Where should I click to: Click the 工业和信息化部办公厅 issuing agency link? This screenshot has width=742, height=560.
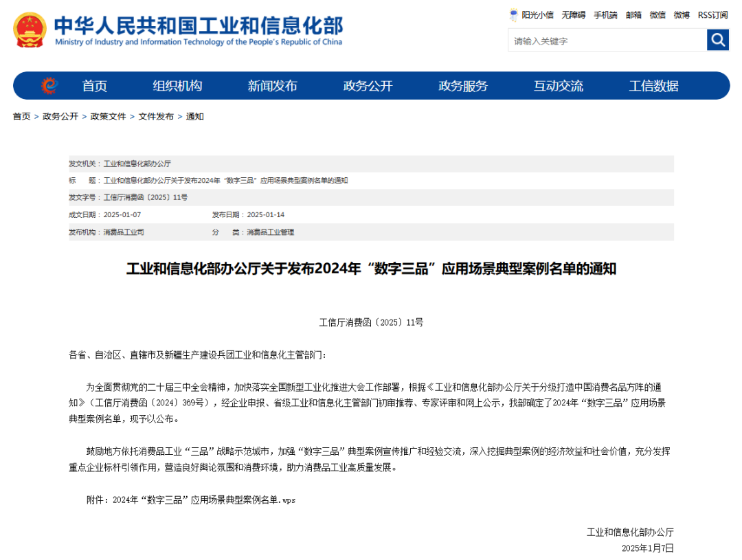(137, 164)
